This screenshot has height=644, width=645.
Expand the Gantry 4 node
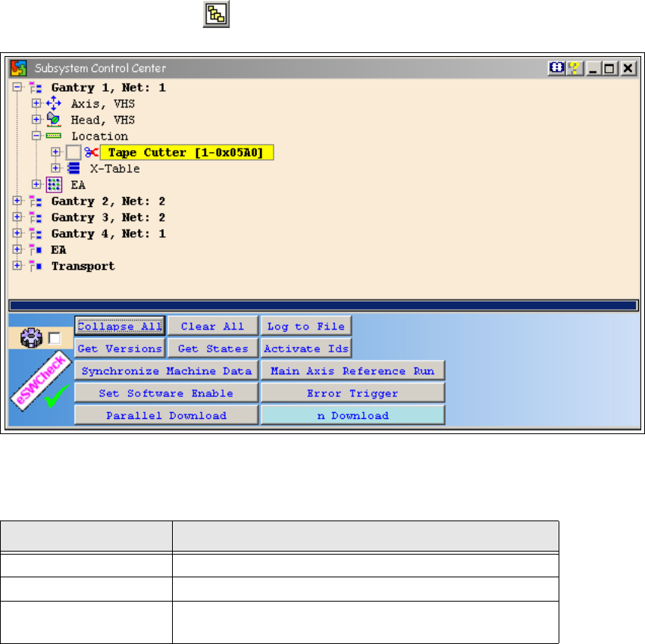coord(17,233)
